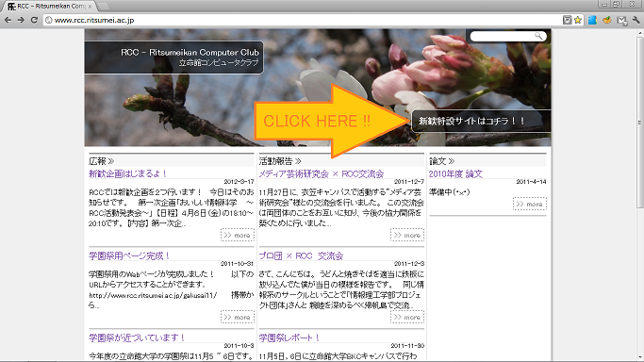
Task: Click the scrollbar up arrow
Action: coord(640,32)
